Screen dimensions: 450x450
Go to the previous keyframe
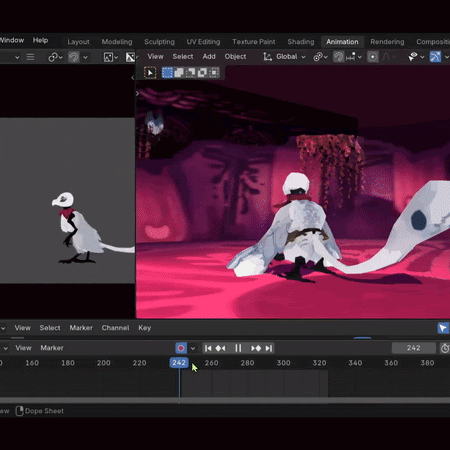(220, 348)
